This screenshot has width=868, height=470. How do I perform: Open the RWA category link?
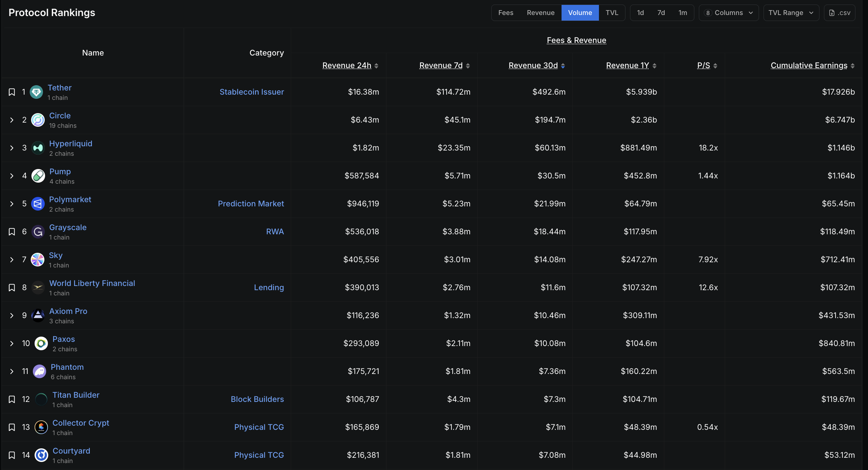click(275, 232)
